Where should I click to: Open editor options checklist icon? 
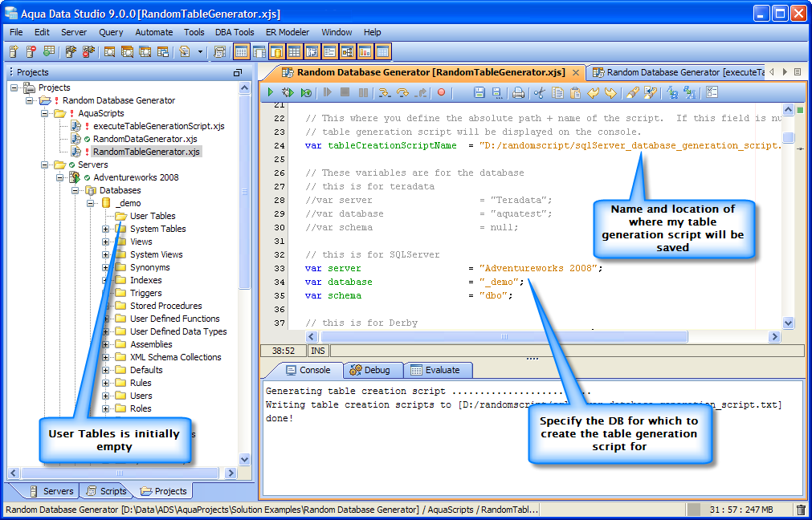click(712, 92)
